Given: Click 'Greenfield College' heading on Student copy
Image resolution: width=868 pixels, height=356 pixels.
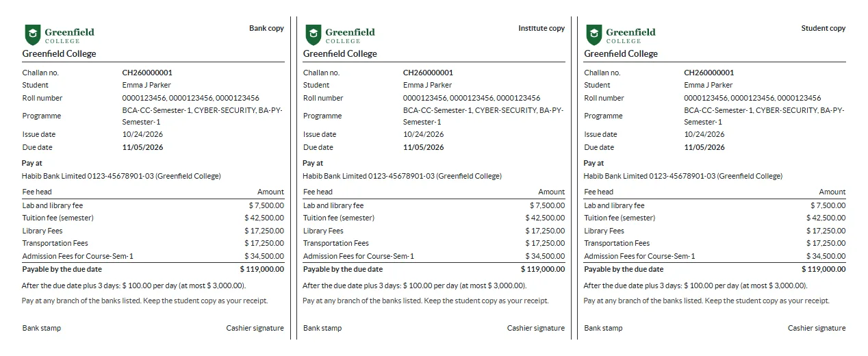Looking at the screenshot, I should 621,53.
